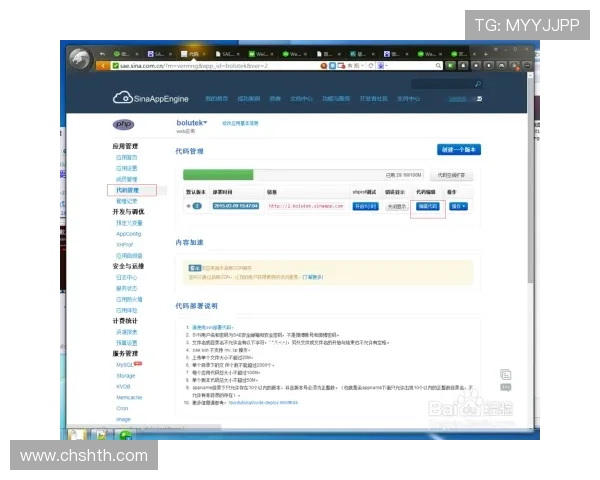Open 应用防火墙 in the sidebar
The image size is (600, 480).
[129, 299]
